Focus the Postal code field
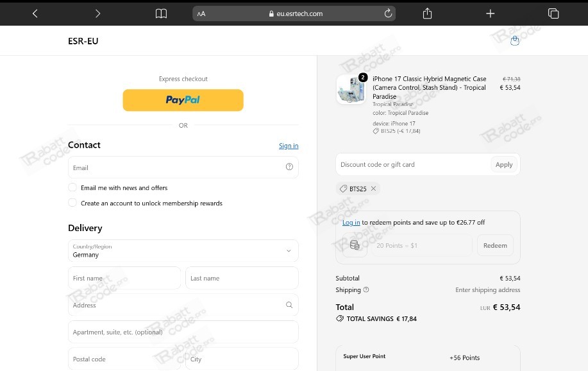Viewport: 588px width, 371px height. [x=124, y=359]
